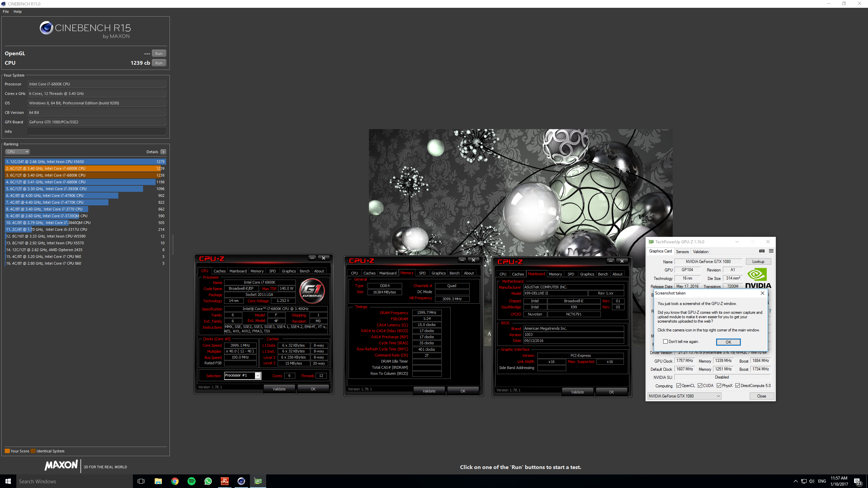Screen dimensions: 868x488
Task: Click the Cinebench R15 logo icon
Action: tap(46, 28)
